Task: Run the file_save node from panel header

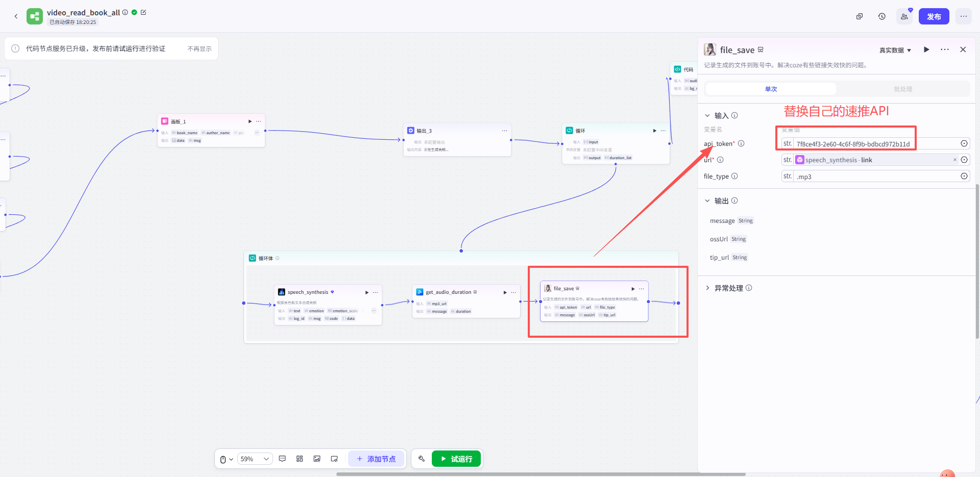Action: point(926,49)
